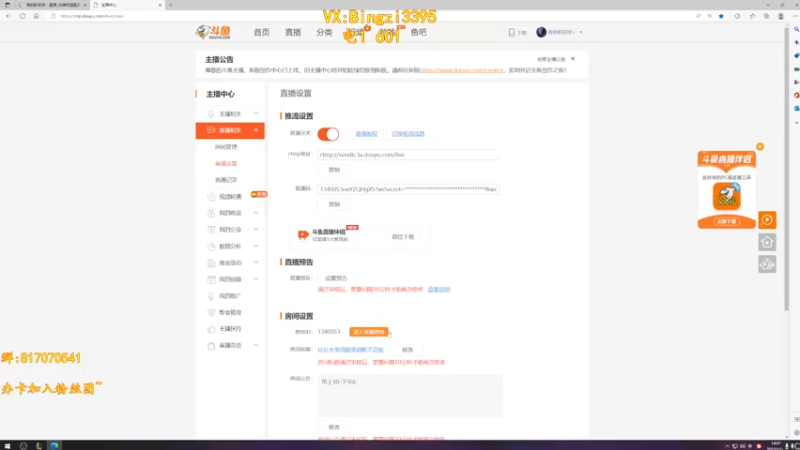Click the stream code field

[x=408, y=189]
